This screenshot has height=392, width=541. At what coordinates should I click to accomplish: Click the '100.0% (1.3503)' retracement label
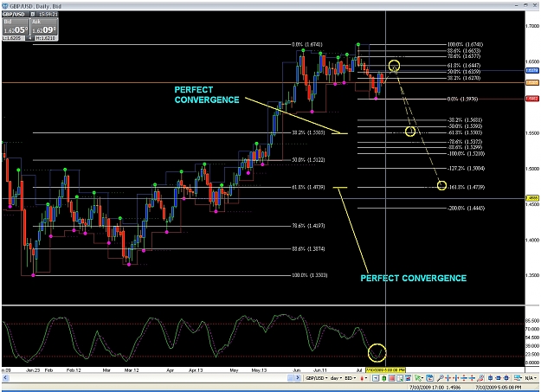point(310,275)
